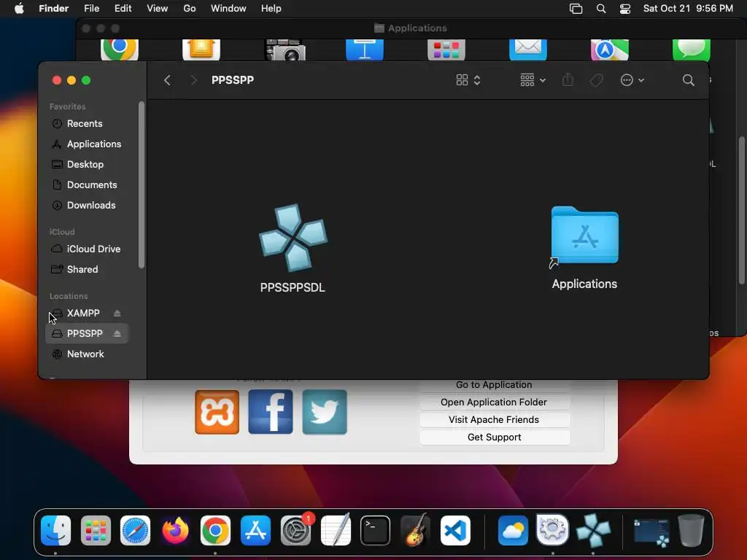Click the Edit Tags toolbar icon

pos(596,80)
